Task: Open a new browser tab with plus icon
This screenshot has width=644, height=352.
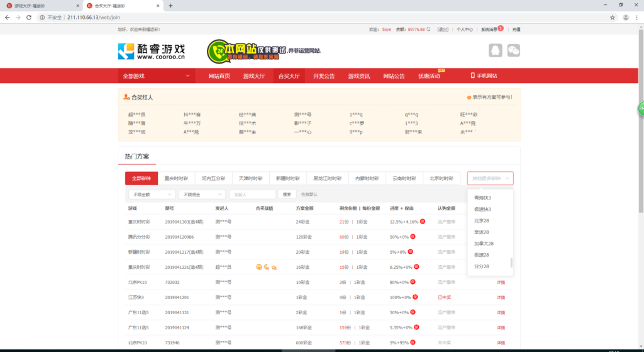Action: pyautogui.click(x=170, y=5)
